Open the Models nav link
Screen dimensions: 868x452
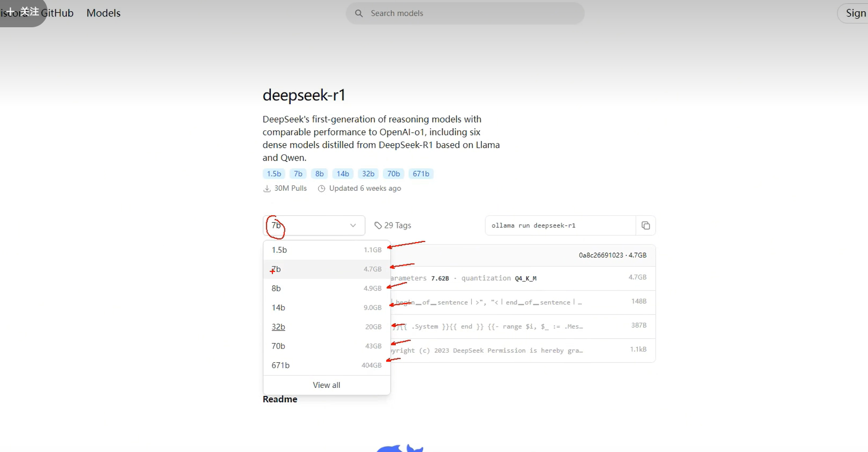104,13
